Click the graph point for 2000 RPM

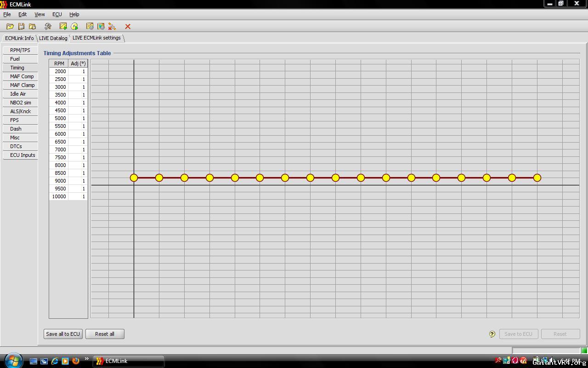click(134, 178)
